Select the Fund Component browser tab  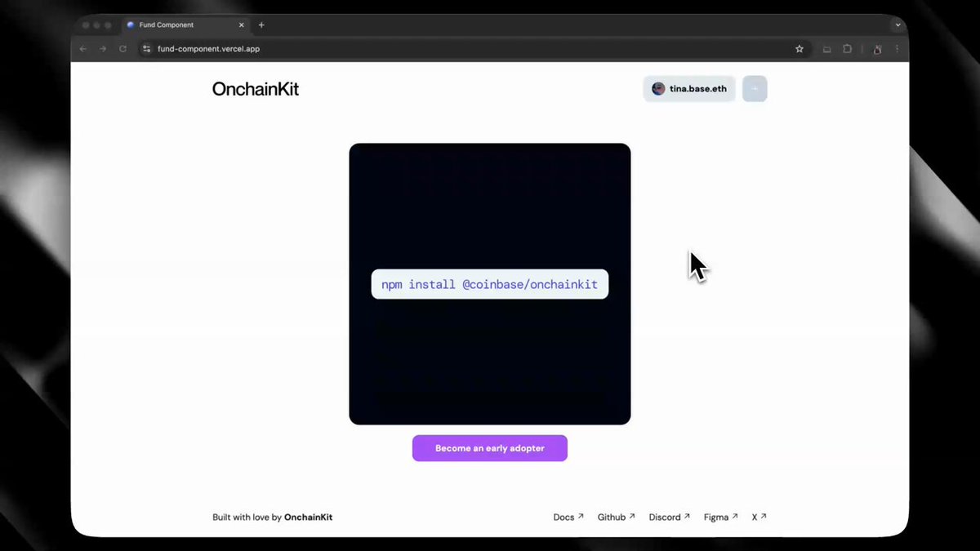[185, 24]
